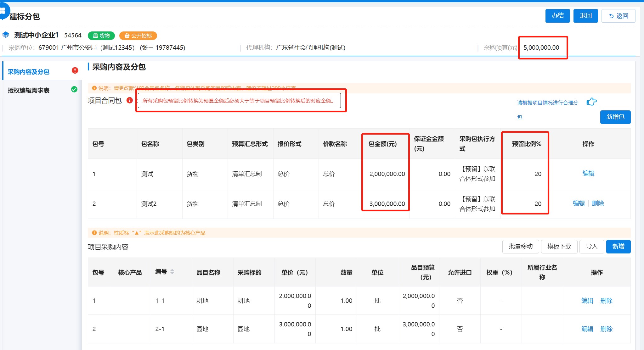Viewport: 644px width, 350px height.
Task: Click the 导入 button
Action: [591, 246]
